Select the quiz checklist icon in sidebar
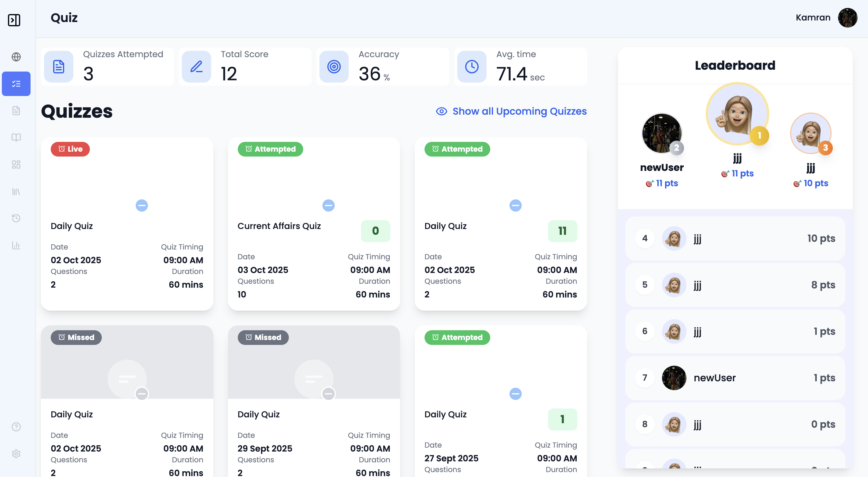868x477 pixels. 16,83
